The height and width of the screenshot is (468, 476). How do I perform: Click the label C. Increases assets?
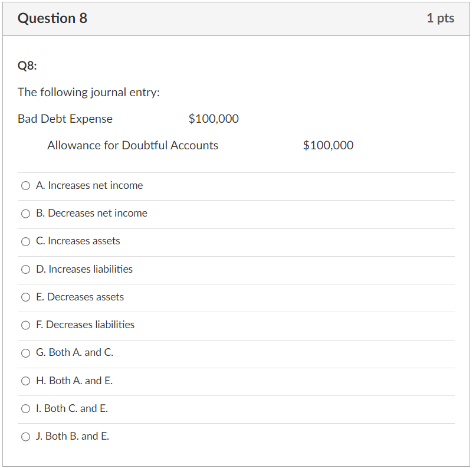pos(78,241)
